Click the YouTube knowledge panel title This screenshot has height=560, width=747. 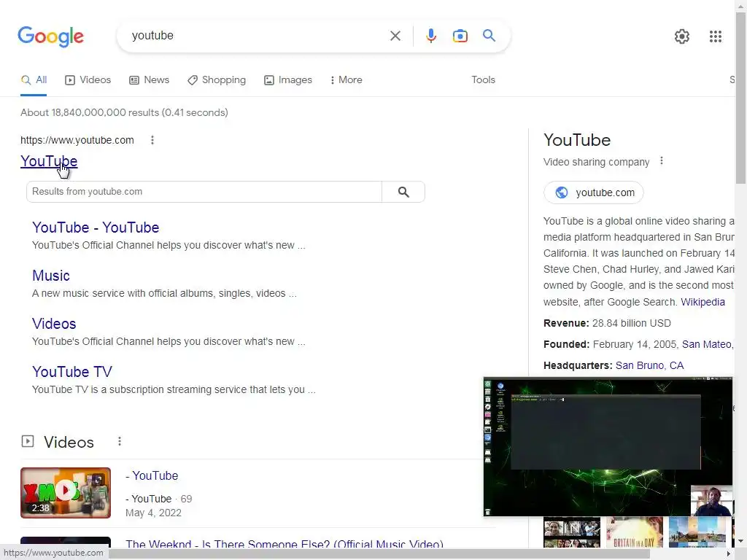tap(577, 140)
